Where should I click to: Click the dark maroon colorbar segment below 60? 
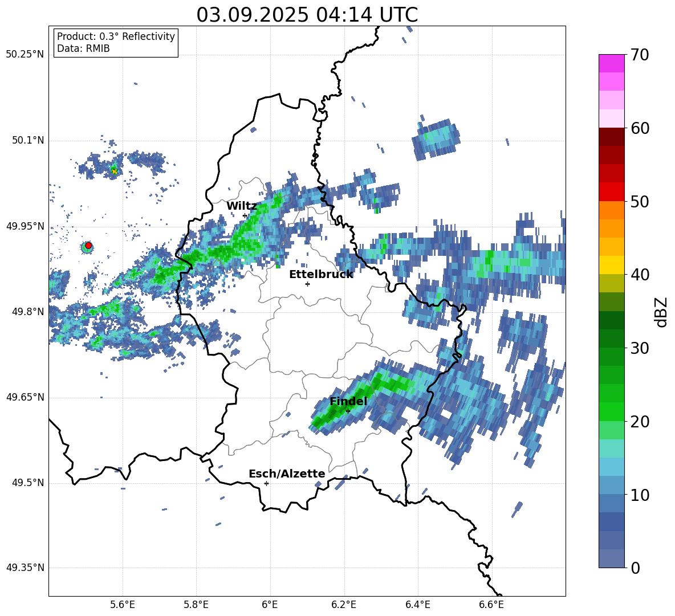click(x=611, y=137)
